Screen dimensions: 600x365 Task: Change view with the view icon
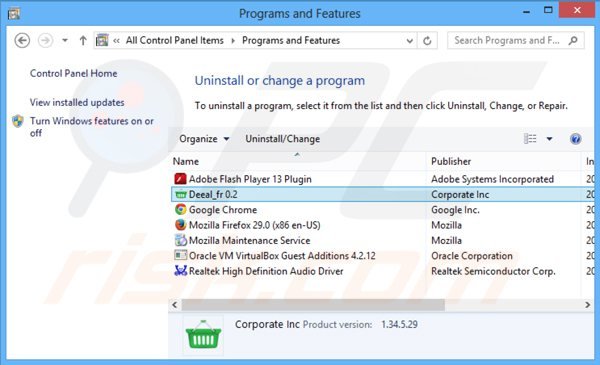[530, 139]
